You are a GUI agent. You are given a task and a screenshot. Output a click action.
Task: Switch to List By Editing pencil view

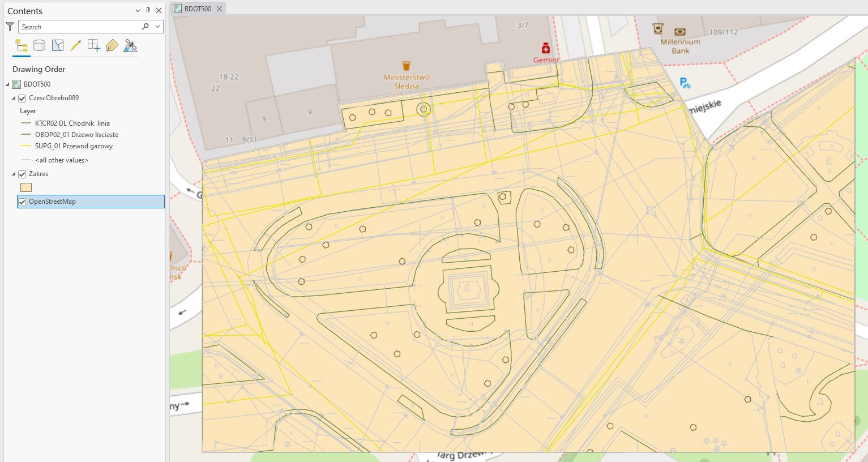click(75, 46)
